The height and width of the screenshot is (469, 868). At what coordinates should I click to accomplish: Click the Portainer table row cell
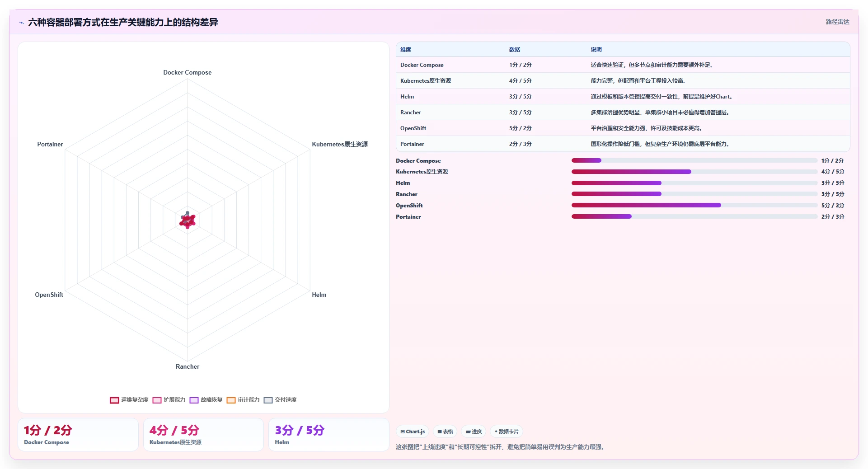(412, 144)
